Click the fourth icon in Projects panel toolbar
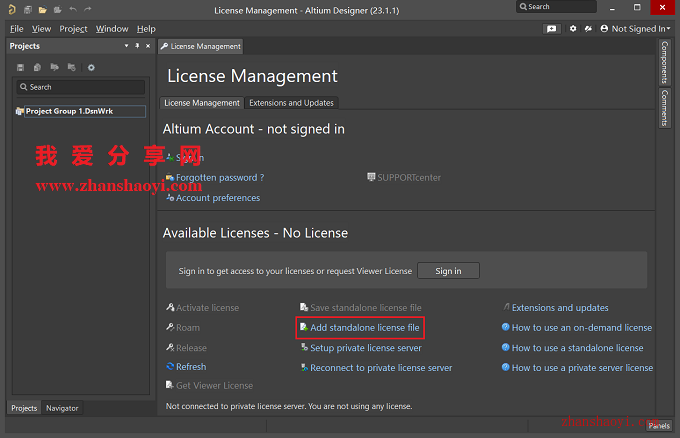This screenshot has width=680, height=438. (x=72, y=67)
